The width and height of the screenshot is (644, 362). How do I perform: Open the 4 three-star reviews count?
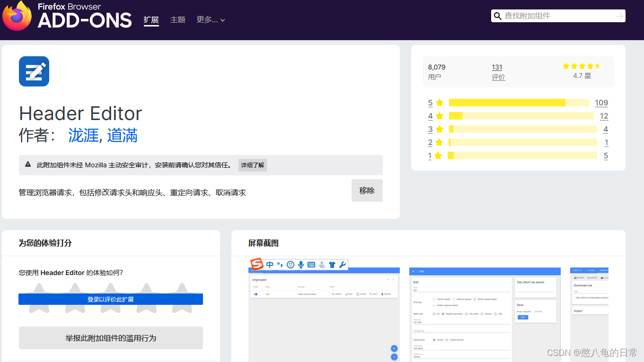tap(606, 129)
